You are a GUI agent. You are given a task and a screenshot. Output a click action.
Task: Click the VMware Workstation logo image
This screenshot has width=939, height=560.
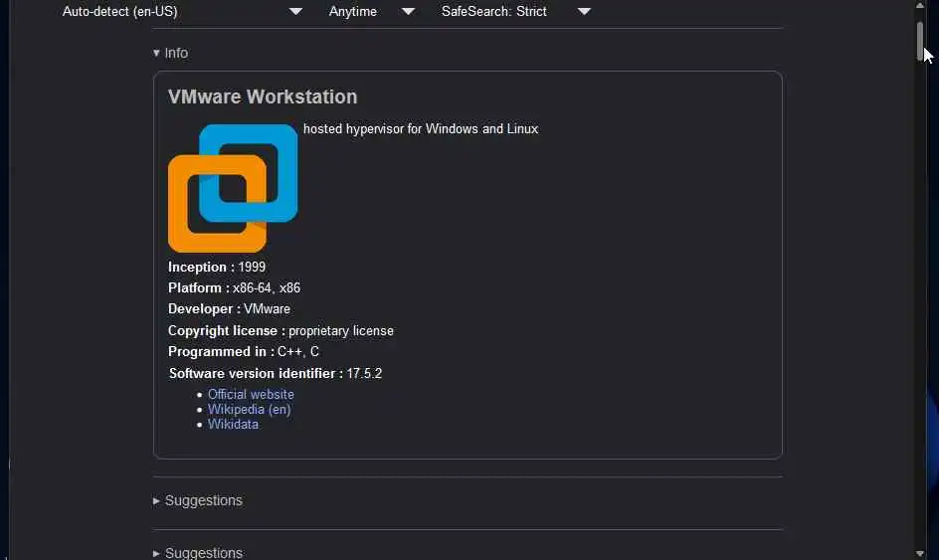point(233,188)
